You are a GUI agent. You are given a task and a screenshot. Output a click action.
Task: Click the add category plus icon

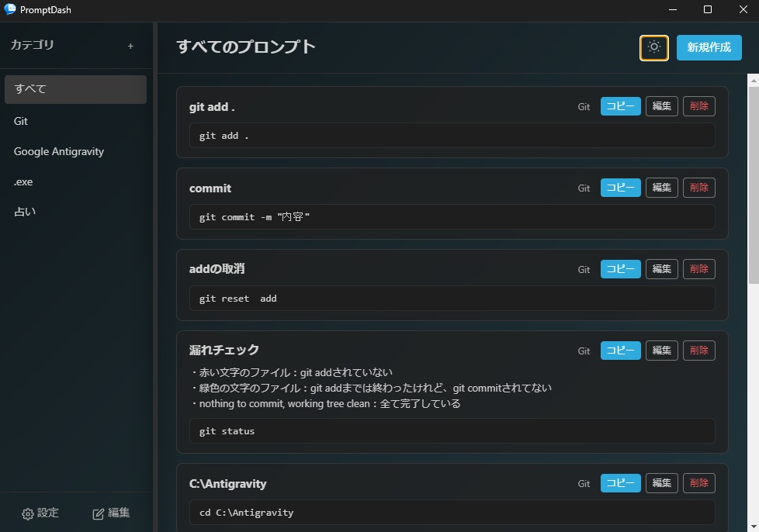130,46
